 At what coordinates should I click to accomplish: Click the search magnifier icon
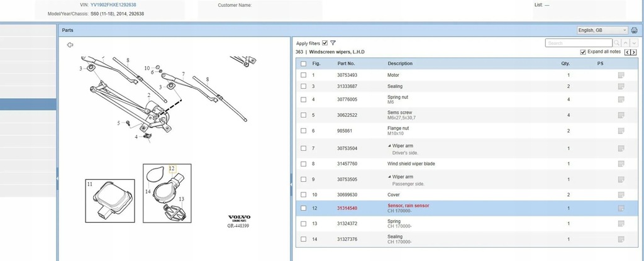(x=616, y=43)
